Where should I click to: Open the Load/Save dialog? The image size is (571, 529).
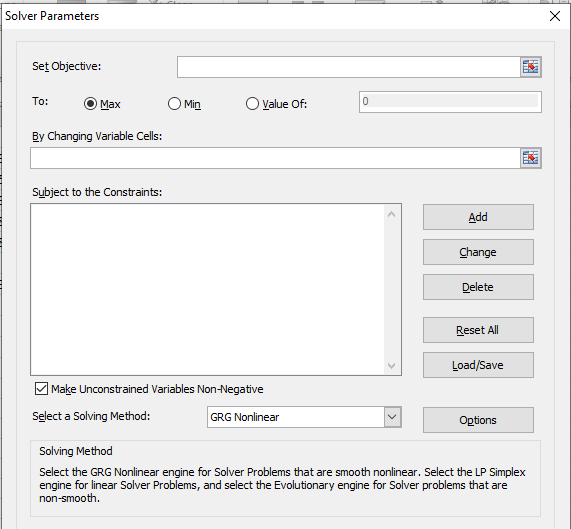(478, 365)
